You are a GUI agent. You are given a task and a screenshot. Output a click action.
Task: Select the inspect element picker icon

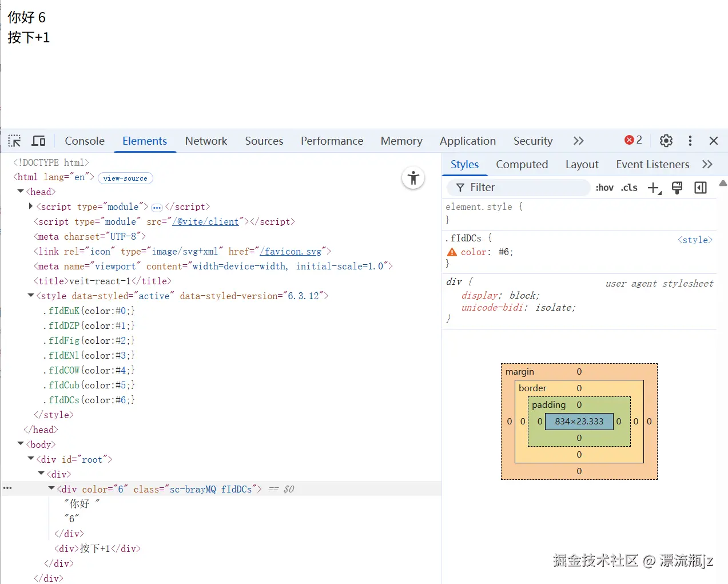14,141
